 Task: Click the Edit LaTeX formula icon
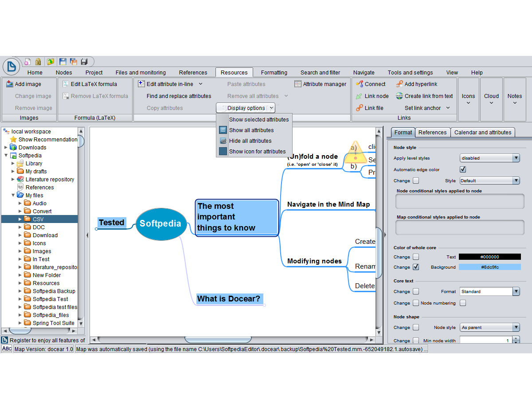coord(66,84)
